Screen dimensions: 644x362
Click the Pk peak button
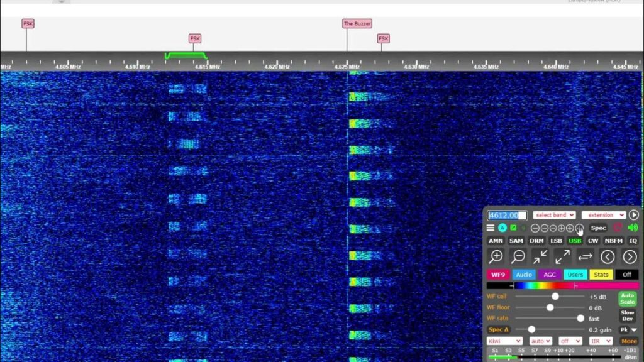click(x=624, y=329)
